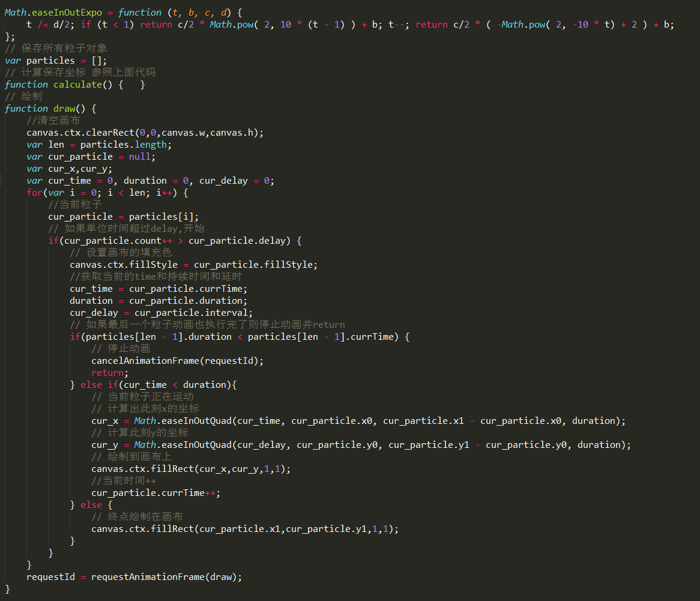Place cursor on var particles declaration
Image resolution: width=700 pixels, height=601 pixels.
(55, 61)
